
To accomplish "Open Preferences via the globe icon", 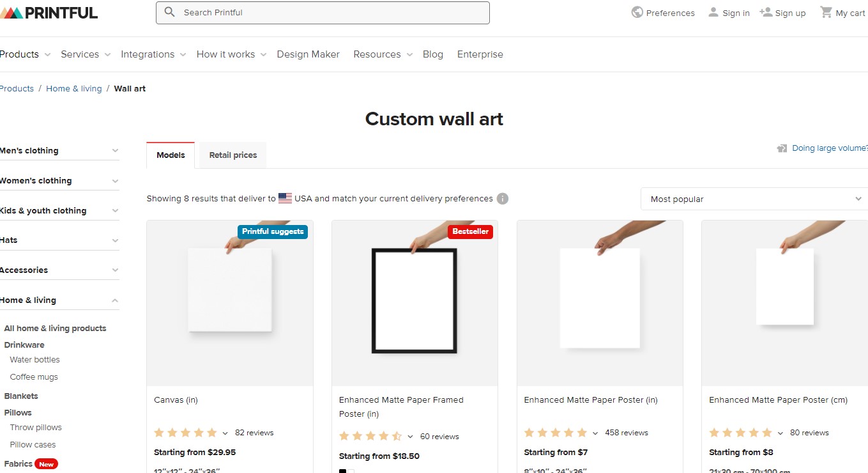I will [x=637, y=12].
